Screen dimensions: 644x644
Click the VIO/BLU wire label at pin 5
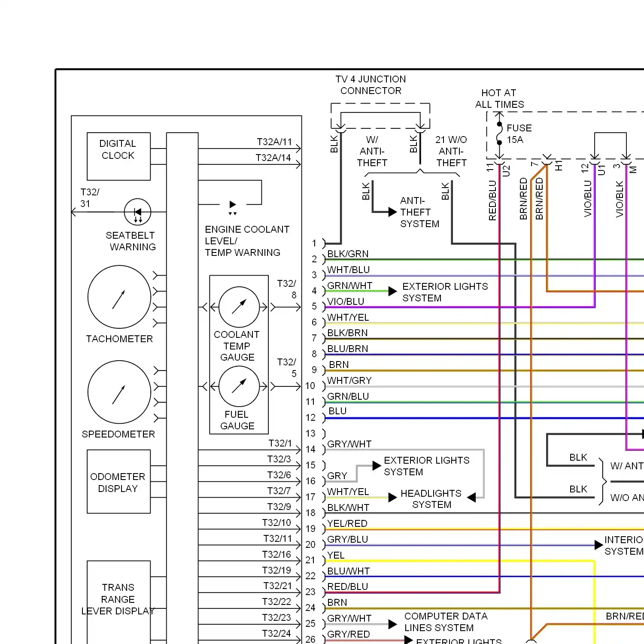click(x=346, y=301)
